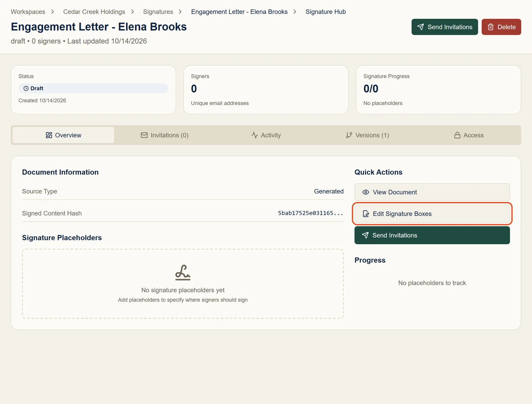Open Cedar Creek Holdings breadcrumb link
532x404 pixels.
pyautogui.click(x=94, y=12)
